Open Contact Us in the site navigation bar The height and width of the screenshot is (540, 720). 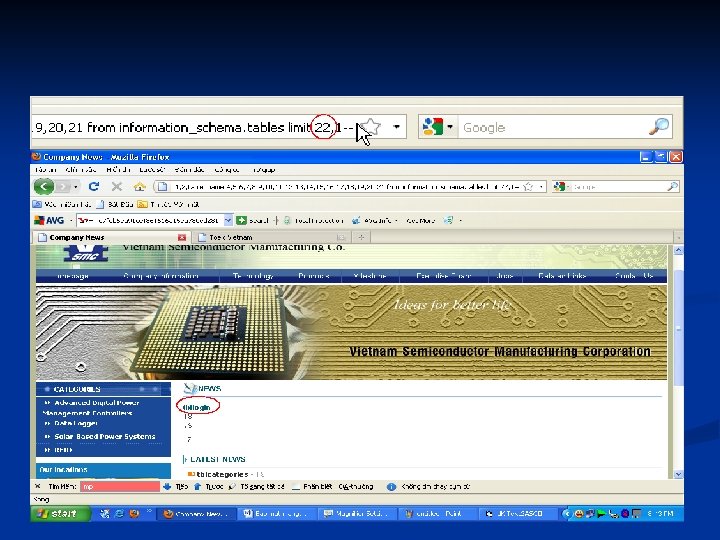pyautogui.click(x=634, y=276)
